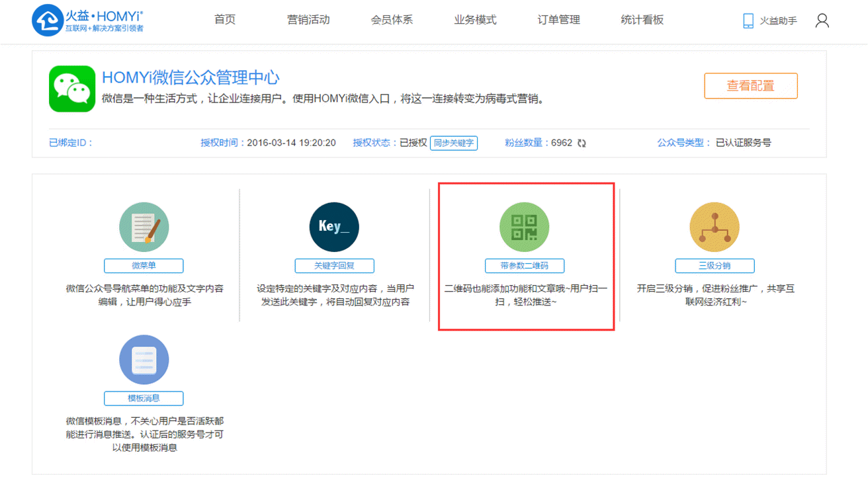Select the green QR code icon
This screenshot has width=868, height=490.
click(524, 227)
